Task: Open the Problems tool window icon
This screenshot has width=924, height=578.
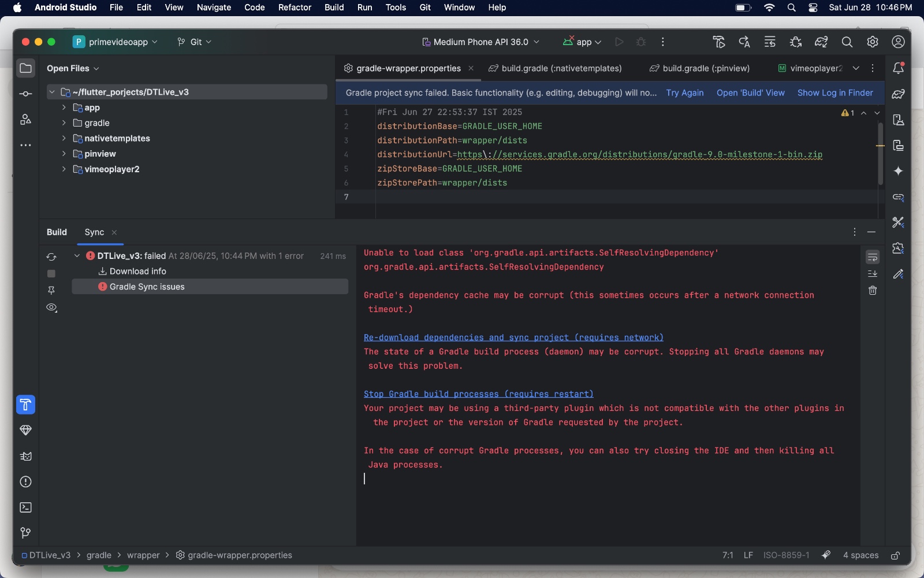Action: (25, 481)
